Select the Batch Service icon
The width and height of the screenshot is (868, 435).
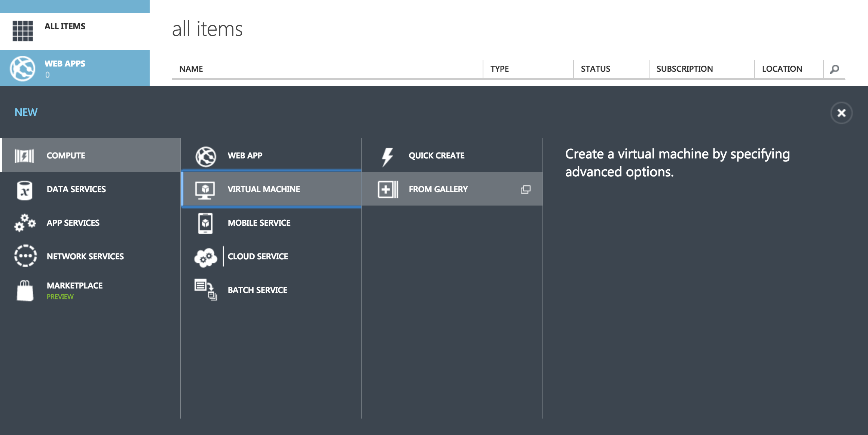205,290
